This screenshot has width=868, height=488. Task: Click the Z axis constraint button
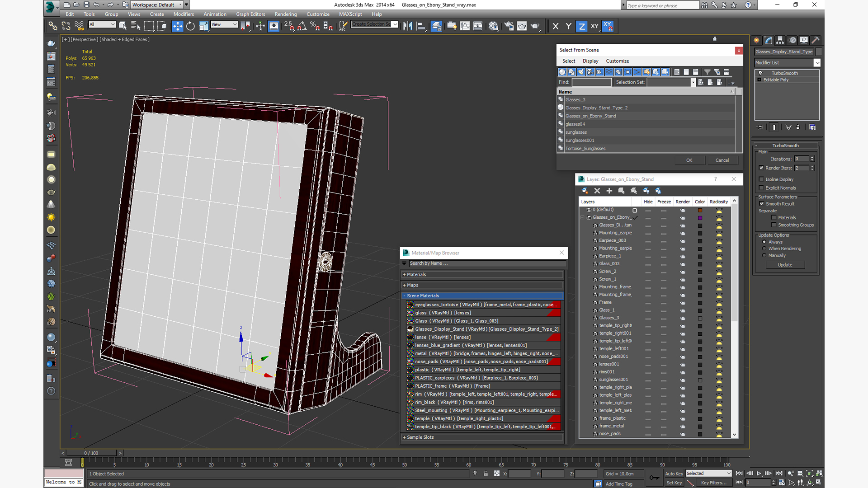[x=581, y=26]
